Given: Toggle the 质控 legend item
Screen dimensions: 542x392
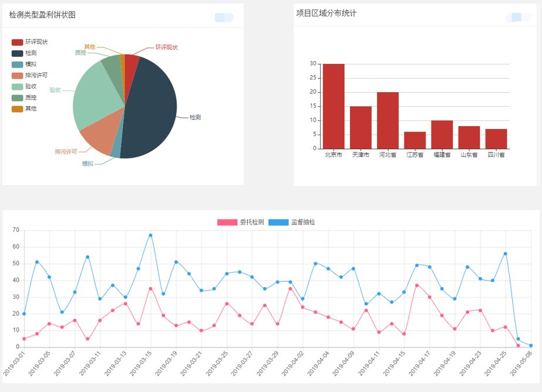Looking at the screenshot, I should 18,98.
